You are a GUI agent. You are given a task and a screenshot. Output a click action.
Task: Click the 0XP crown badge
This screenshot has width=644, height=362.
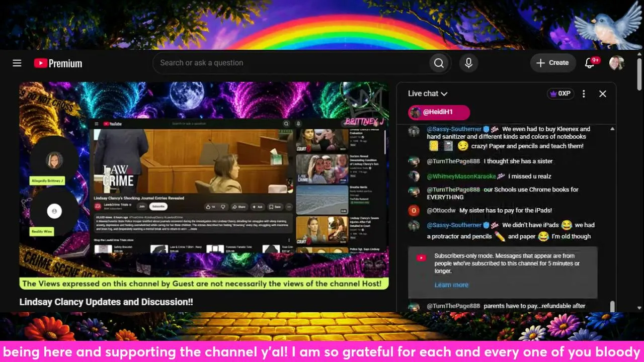point(560,94)
